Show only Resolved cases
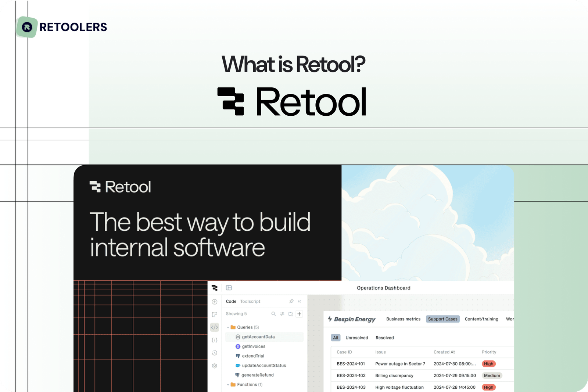The width and height of the screenshot is (588, 392). coord(384,338)
